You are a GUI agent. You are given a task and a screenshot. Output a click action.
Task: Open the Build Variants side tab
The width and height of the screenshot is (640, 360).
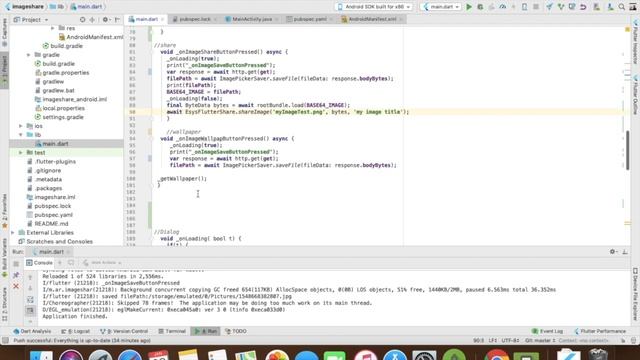4,258
